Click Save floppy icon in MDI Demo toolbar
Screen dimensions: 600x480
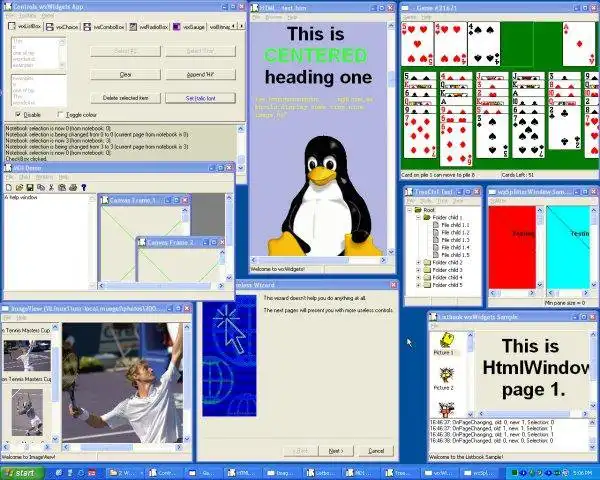30,188
